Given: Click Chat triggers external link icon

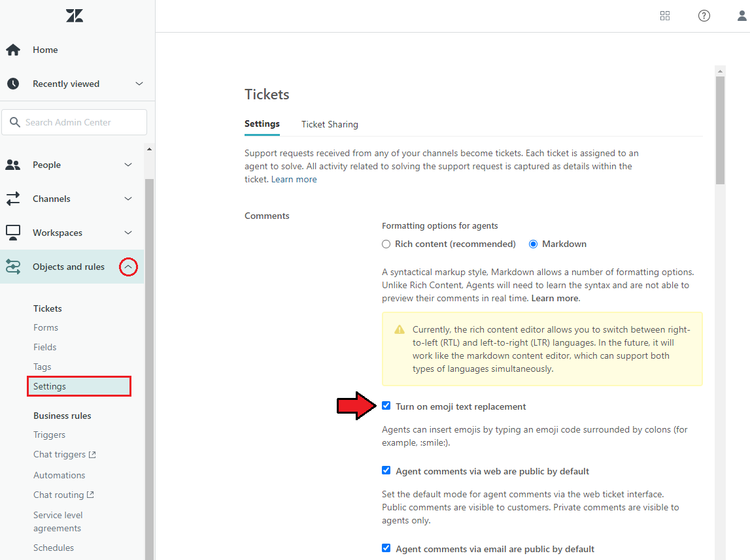Looking at the screenshot, I should [x=92, y=455].
